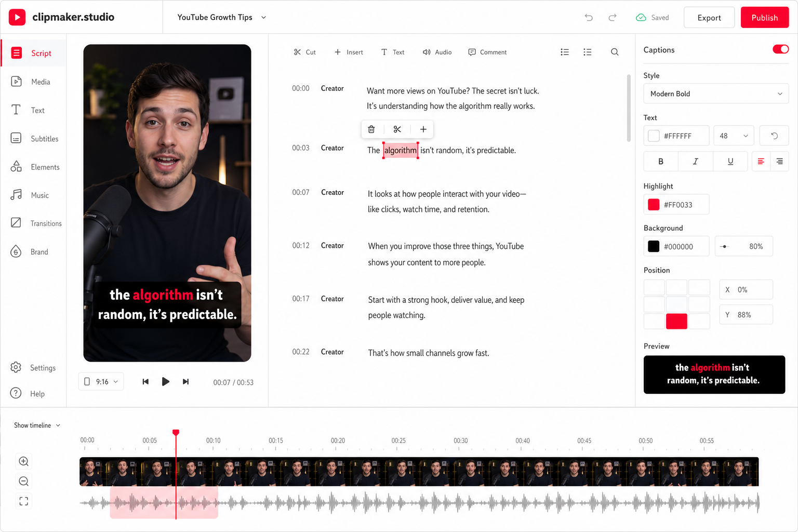Click the clipmaker.studio logo icon
This screenshot has height=532, width=798.
(x=17, y=17)
